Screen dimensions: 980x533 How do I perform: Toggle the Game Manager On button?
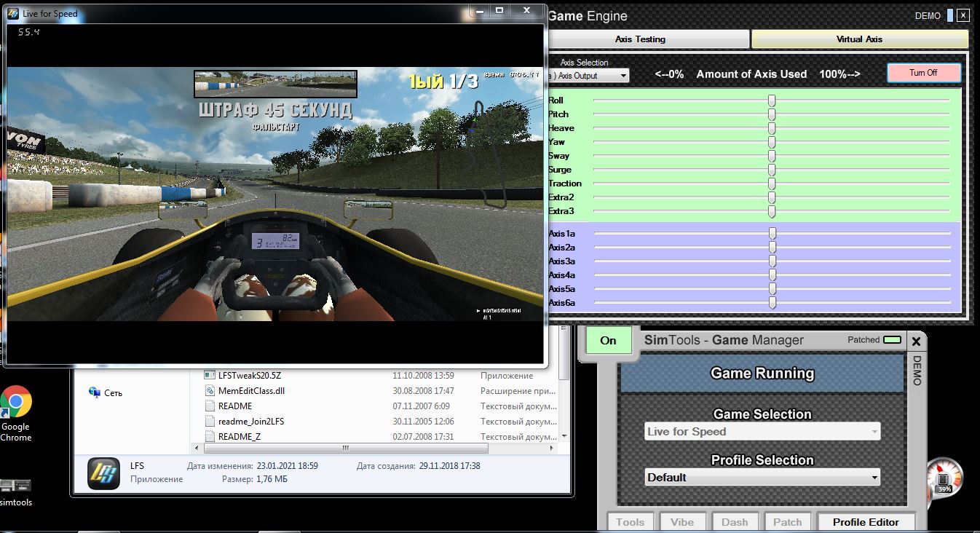coord(608,341)
